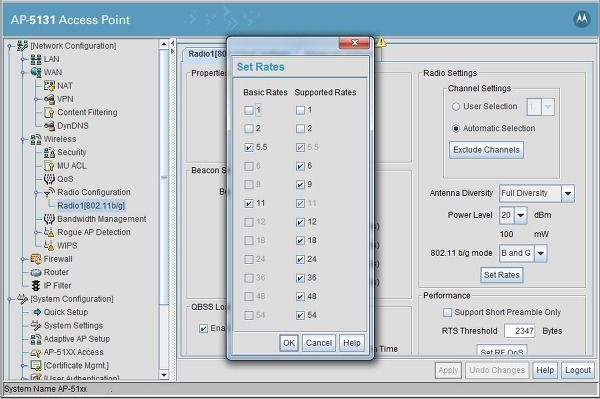Toggle Support Short Preamble Only
This screenshot has height=399, width=600.
click(x=447, y=313)
